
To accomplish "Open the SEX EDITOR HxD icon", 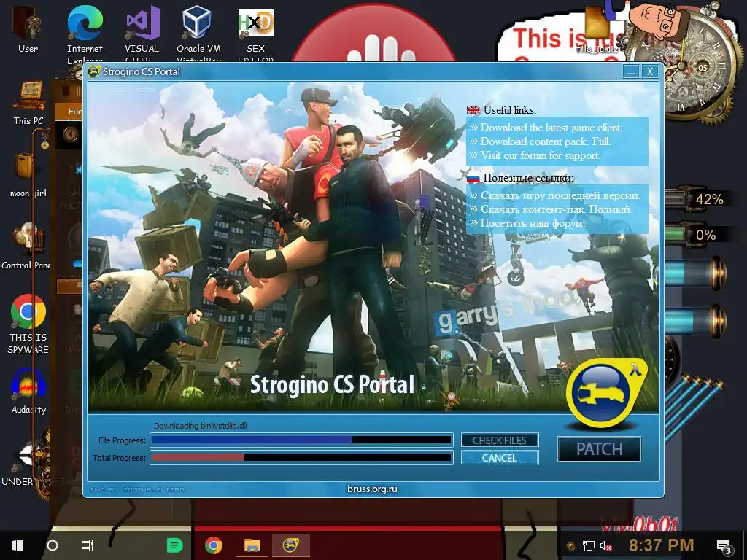I will [255, 34].
